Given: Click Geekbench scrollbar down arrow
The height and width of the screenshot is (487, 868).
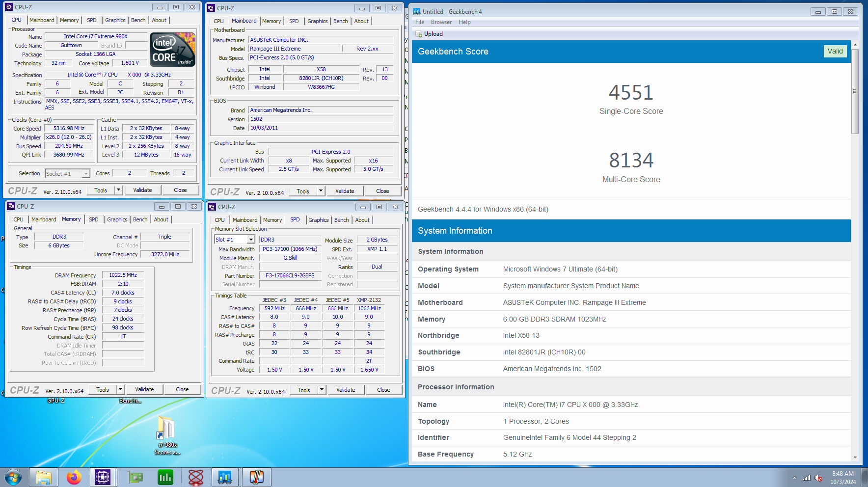Looking at the screenshot, I should click(855, 458).
